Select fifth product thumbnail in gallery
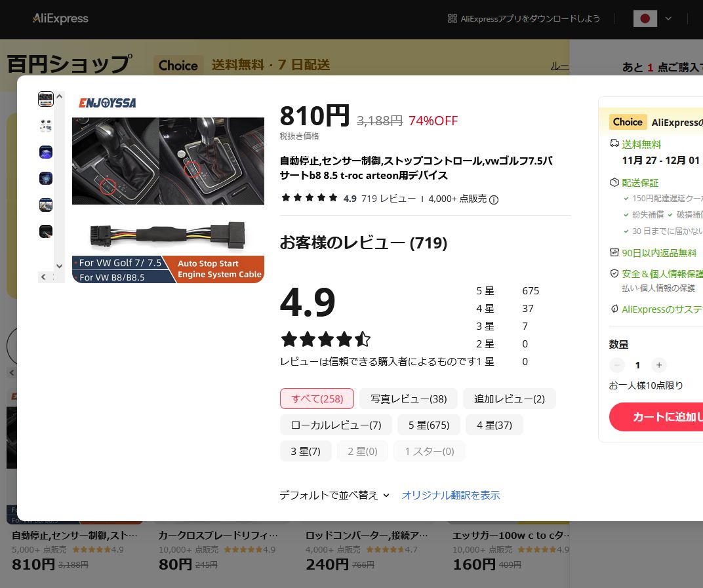Image resolution: width=703 pixels, height=588 pixels. (46, 205)
